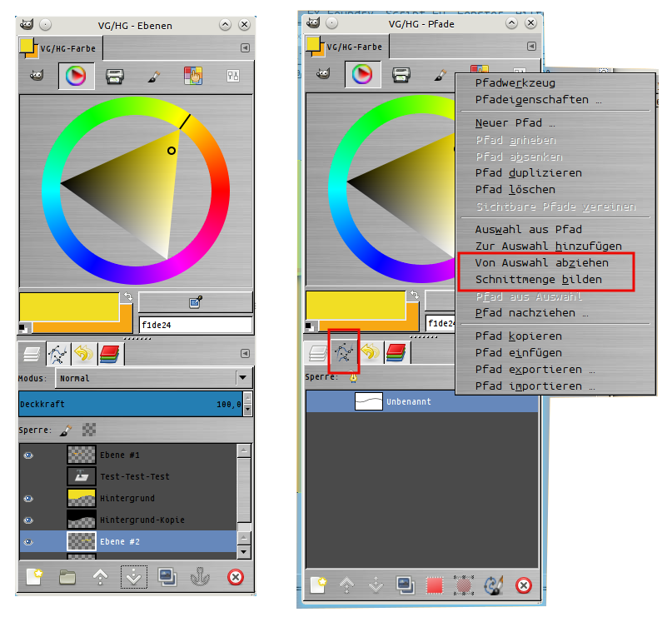672x622 pixels.
Task: Lower the selected layer in Ebenen window
Action: point(134,577)
